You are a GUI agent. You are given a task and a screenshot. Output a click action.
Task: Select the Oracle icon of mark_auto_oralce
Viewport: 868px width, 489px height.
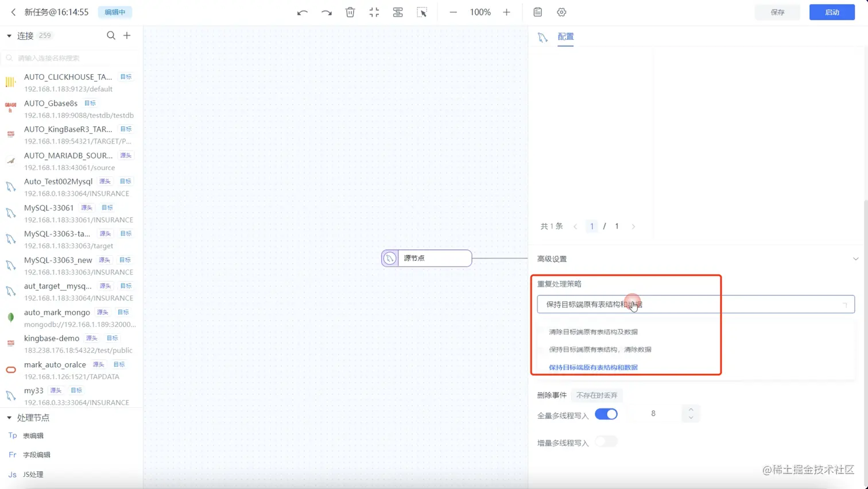pyautogui.click(x=10, y=370)
